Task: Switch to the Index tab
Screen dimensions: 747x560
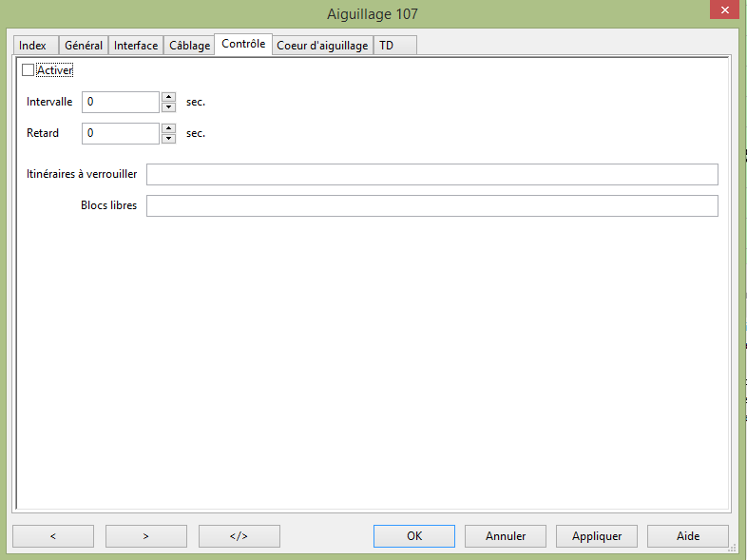Action: 33,46
